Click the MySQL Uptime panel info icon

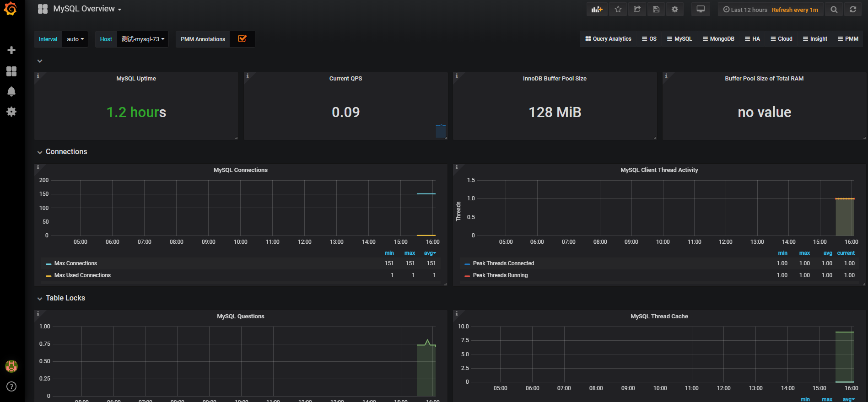(x=38, y=76)
